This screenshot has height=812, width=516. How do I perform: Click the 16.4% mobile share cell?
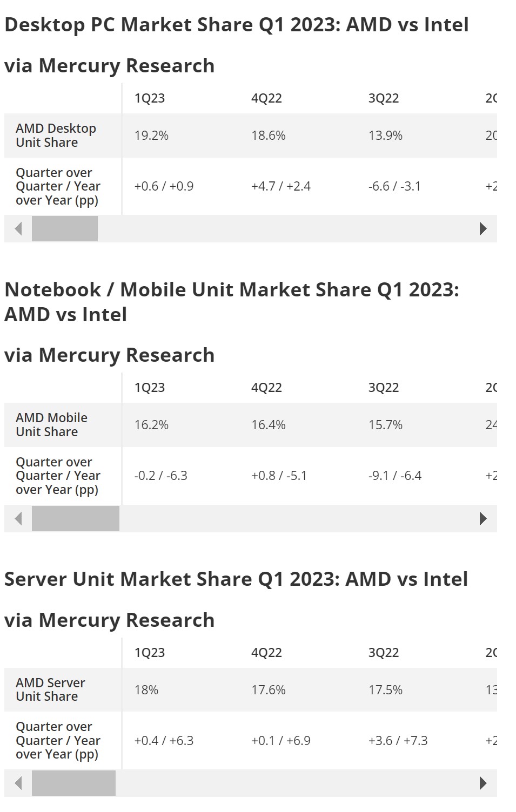tap(269, 425)
